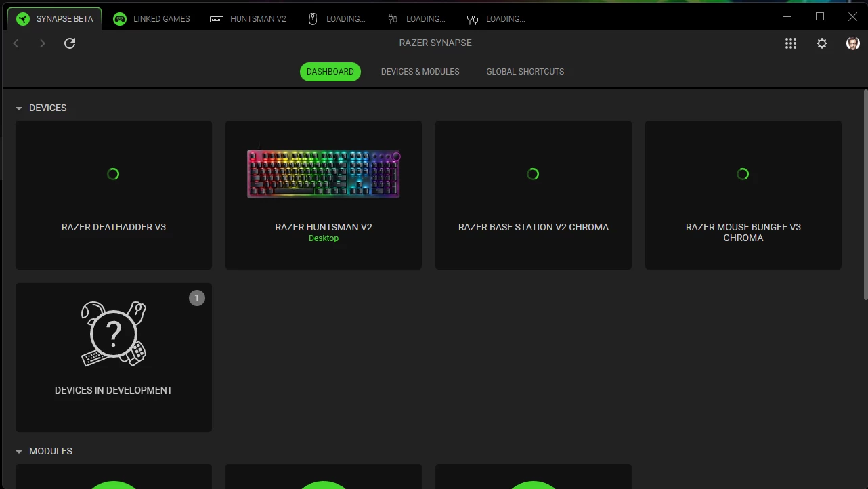Open the Razer DeathAdder V3 card
This screenshot has height=489, width=868.
[114, 195]
